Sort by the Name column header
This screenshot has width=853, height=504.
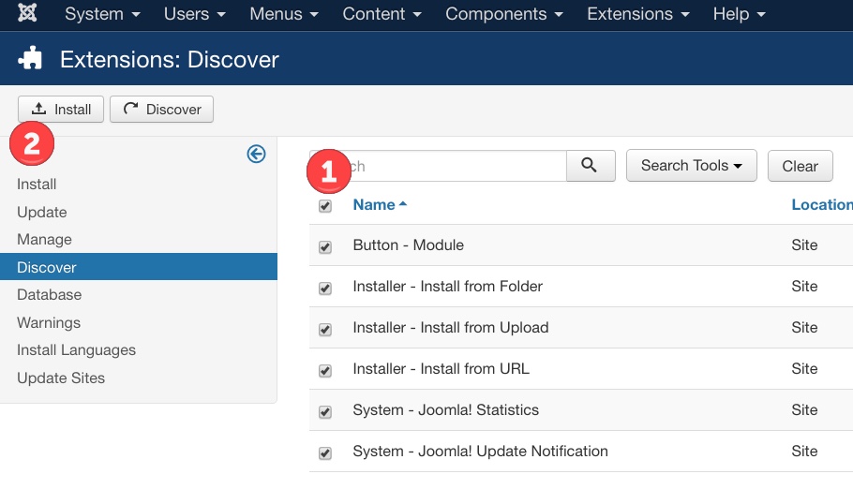(380, 204)
